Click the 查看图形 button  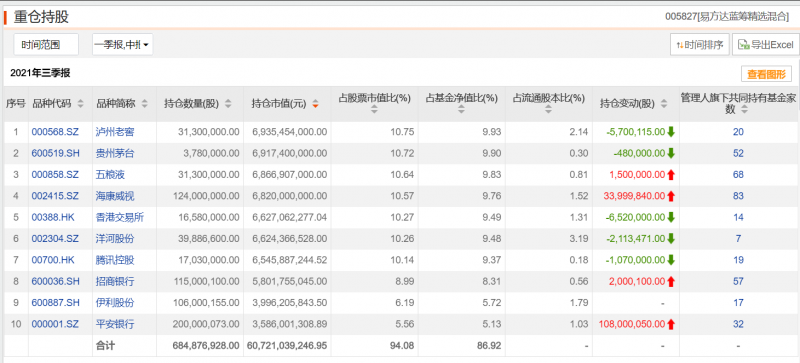click(766, 74)
